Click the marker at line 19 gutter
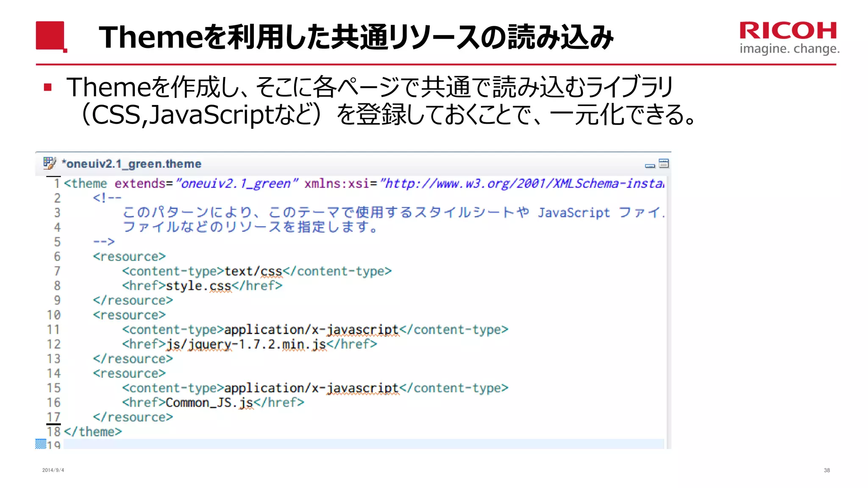Viewport: 868px width, 488px height. (41, 444)
